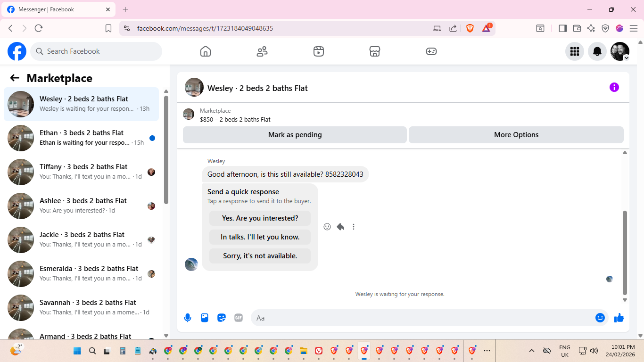
Task: Click the sender avatar beside quick responses
Action: click(x=191, y=264)
